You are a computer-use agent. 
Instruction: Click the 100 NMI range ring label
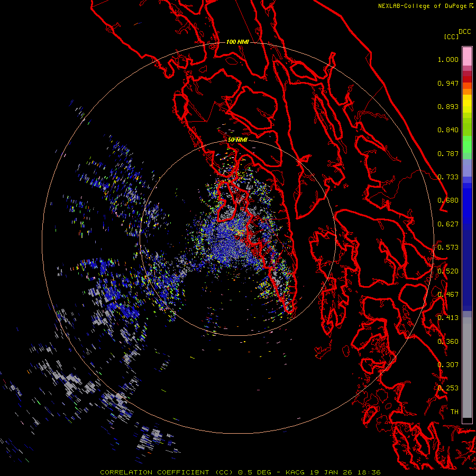(237, 42)
